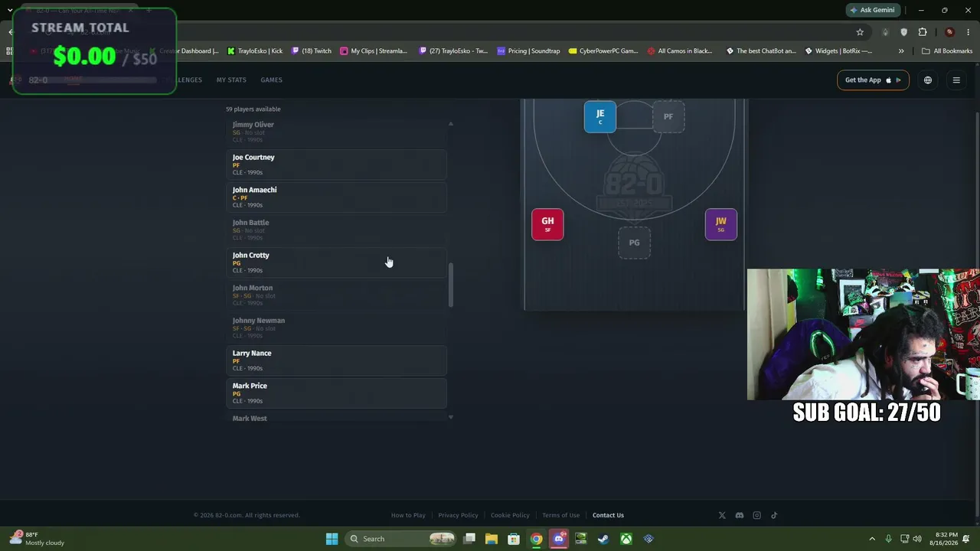
Task: Click the Johnny Newman player row
Action: (x=337, y=328)
